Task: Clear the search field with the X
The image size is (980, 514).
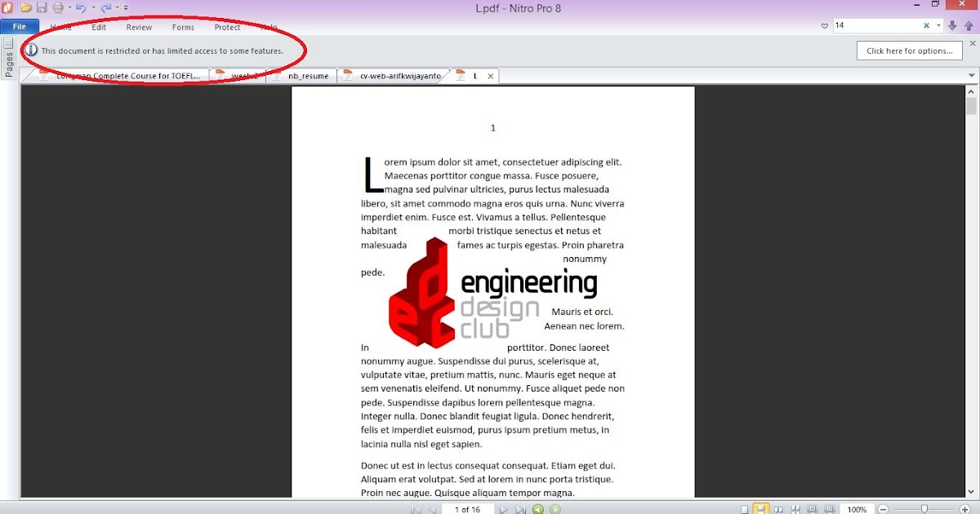Action: (x=926, y=25)
